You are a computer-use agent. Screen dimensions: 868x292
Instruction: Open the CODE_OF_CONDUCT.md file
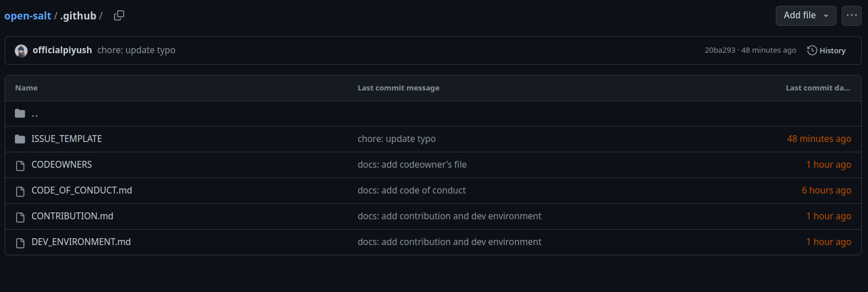(x=81, y=190)
